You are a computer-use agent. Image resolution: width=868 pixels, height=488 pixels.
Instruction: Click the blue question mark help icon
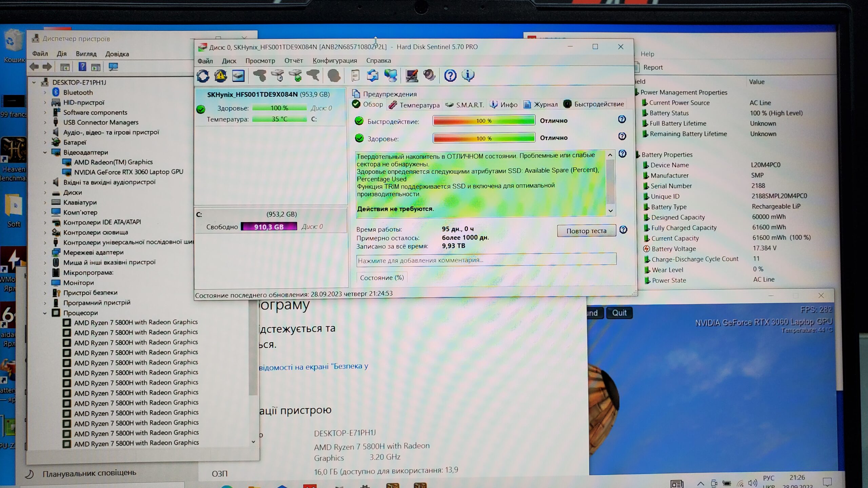click(450, 76)
